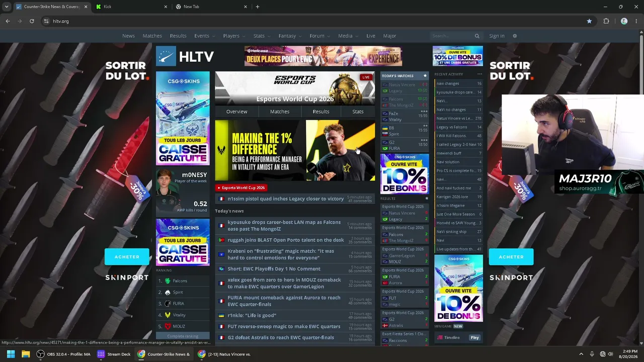The height and width of the screenshot is (362, 644).
Task: Click the clock and date in taskbar
Action: pyautogui.click(x=630, y=354)
